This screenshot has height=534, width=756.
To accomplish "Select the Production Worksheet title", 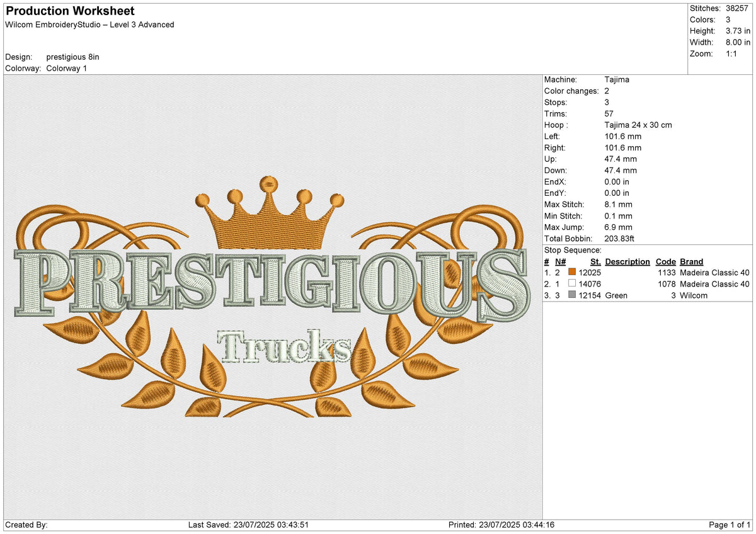I will 70,11.
